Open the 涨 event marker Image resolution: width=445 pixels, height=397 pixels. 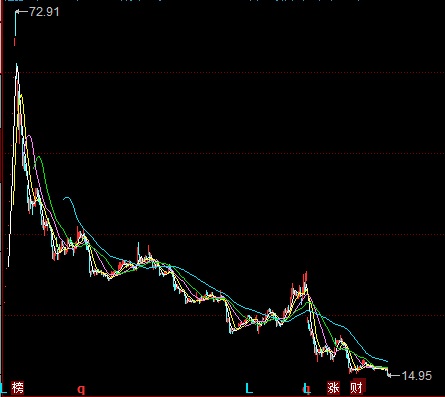click(x=333, y=388)
